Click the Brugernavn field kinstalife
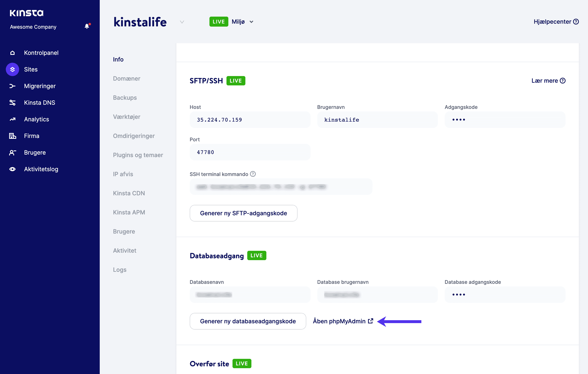 pos(377,120)
